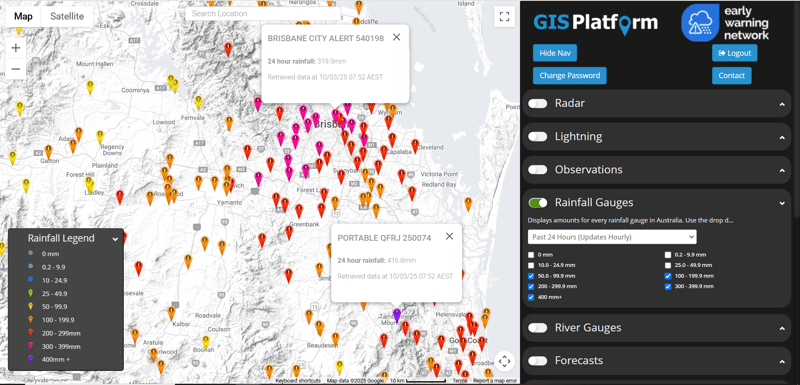Open Keyboard shortcuts link on map
Screen dimensions: 800x385
click(x=298, y=381)
